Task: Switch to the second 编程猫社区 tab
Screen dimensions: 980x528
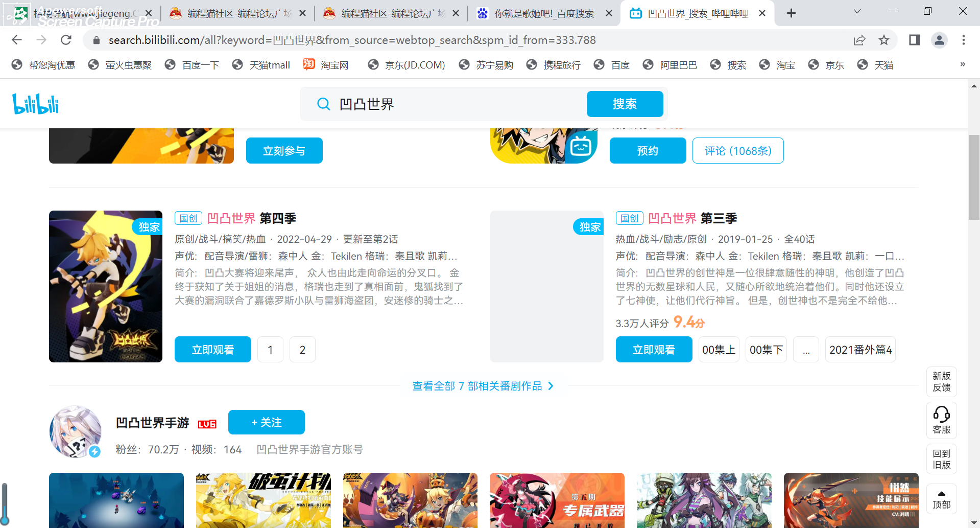Action: pyautogui.click(x=391, y=13)
